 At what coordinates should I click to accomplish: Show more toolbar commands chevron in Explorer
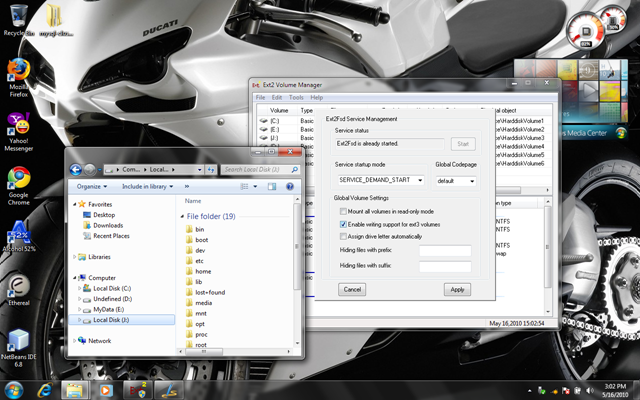[x=187, y=187]
